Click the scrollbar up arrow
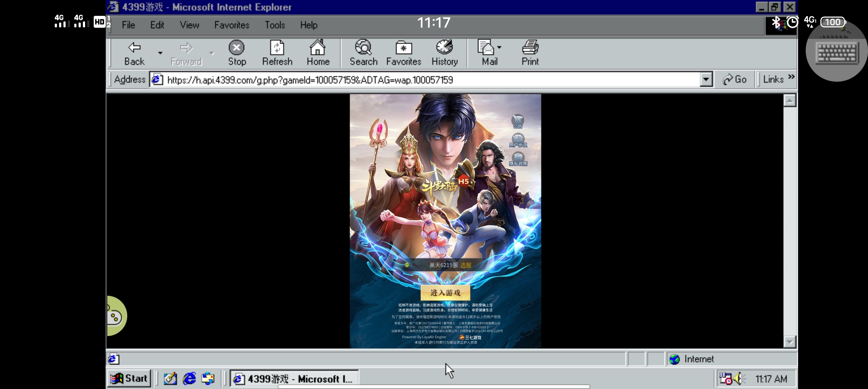 coord(789,100)
